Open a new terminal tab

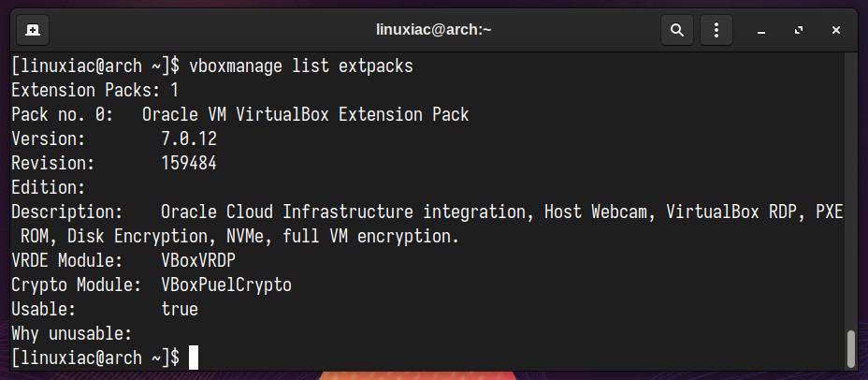pyautogui.click(x=33, y=30)
